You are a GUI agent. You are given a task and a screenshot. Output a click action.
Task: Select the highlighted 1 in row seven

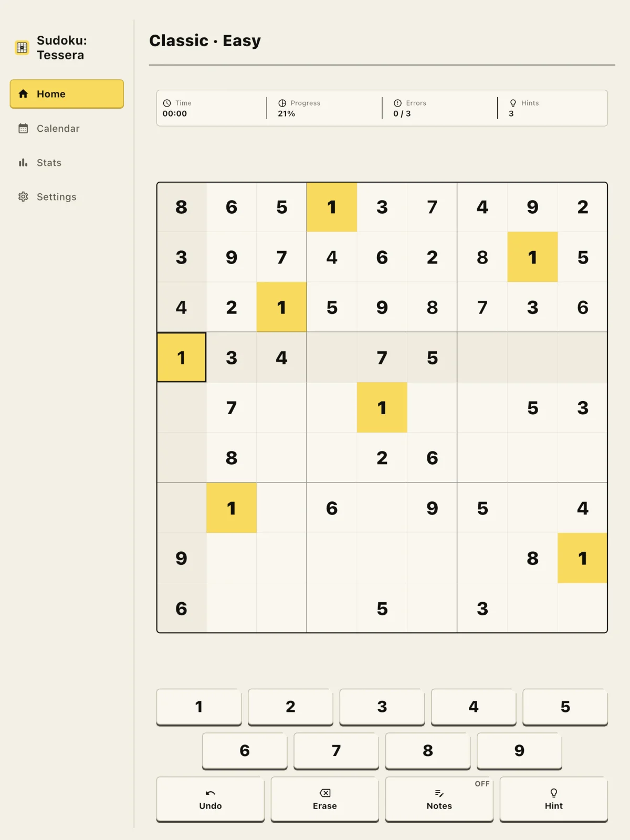[x=232, y=508]
